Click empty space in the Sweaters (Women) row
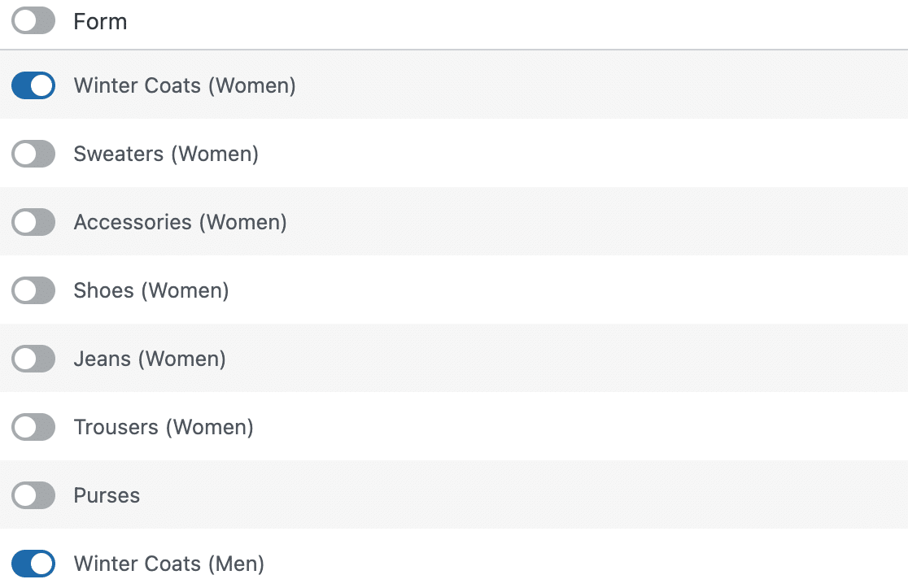Viewport: 908px width, 588px height. (x=570, y=154)
